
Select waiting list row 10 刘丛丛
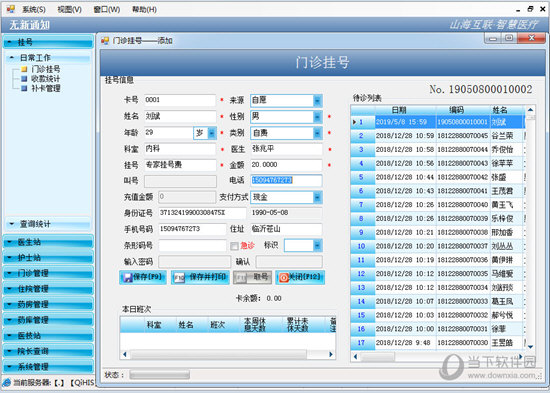point(438,246)
